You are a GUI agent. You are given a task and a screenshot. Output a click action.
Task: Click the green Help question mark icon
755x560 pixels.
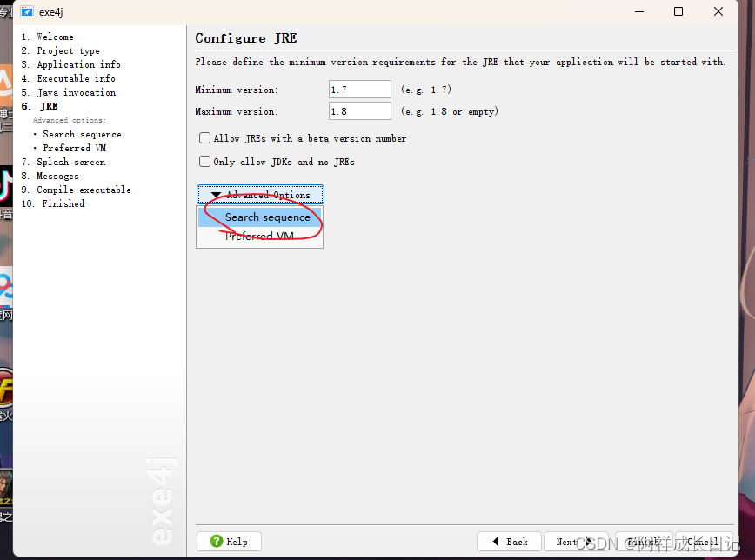coord(217,541)
